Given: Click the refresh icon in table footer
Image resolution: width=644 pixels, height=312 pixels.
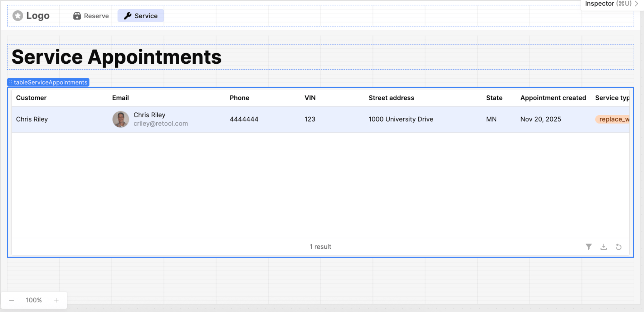Looking at the screenshot, I should 619,247.
